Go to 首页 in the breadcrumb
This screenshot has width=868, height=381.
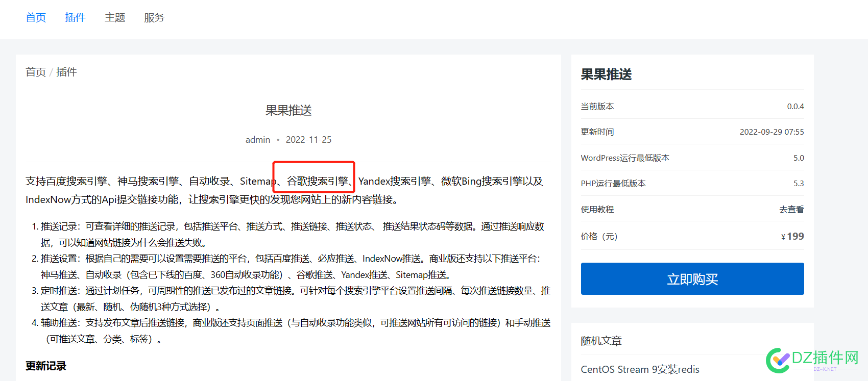(36, 72)
